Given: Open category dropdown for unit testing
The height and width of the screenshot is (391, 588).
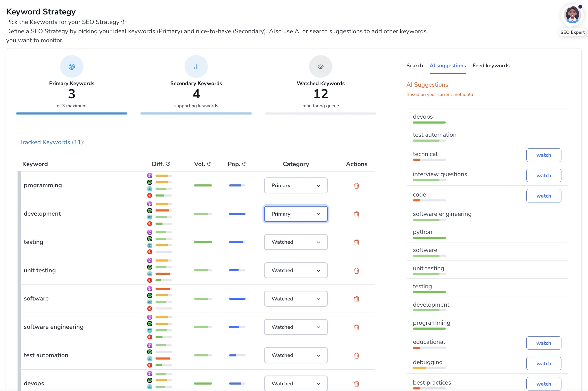Looking at the screenshot, I should click(x=296, y=270).
